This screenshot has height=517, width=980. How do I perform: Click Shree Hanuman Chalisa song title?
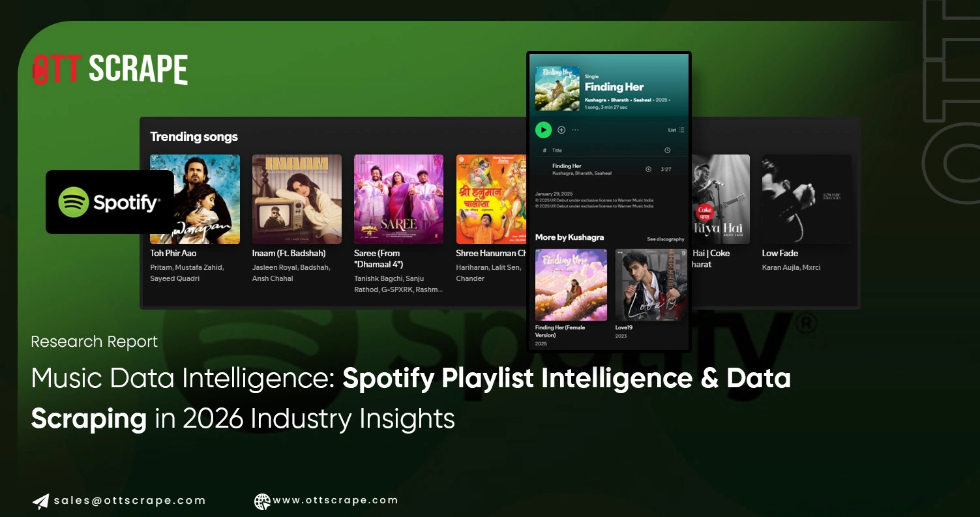pyautogui.click(x=491, y=253)
